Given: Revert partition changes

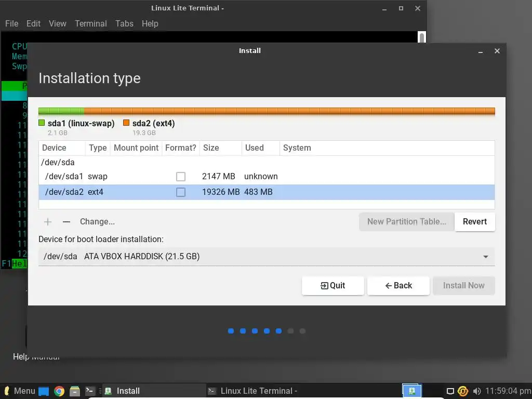Looking at the screenshot, I should pyautogui.click(x=475, y=221).
